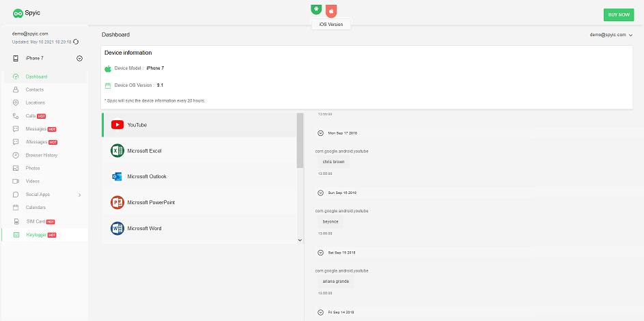The width and height of the screenshot is (644, 321).
Task: Click the Locations pin icon
Action: [x=16, y=102]
